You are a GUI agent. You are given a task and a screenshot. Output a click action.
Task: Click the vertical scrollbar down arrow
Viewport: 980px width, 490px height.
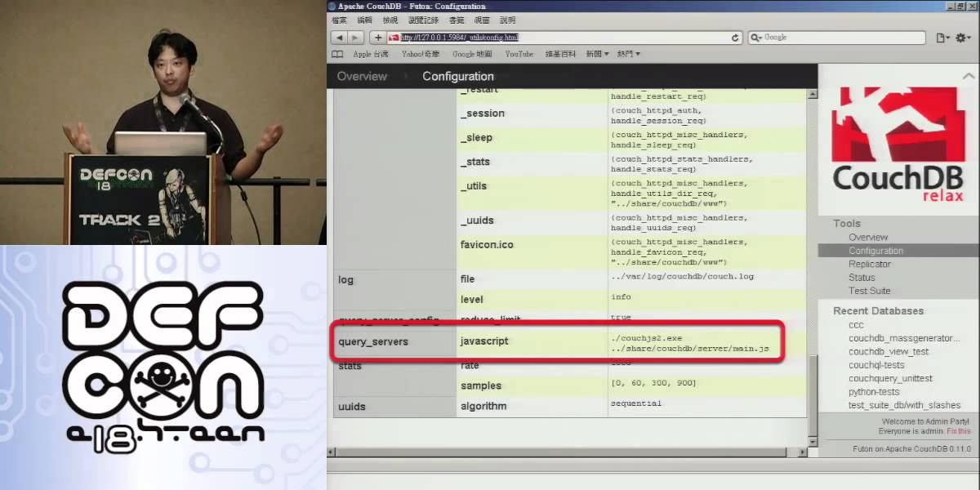(812, 441)
